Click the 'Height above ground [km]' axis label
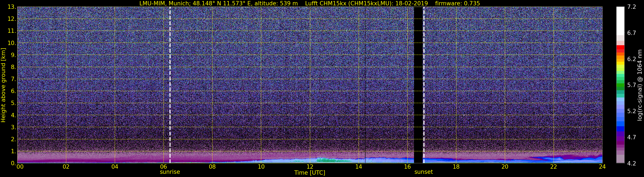 pos(3,85)
